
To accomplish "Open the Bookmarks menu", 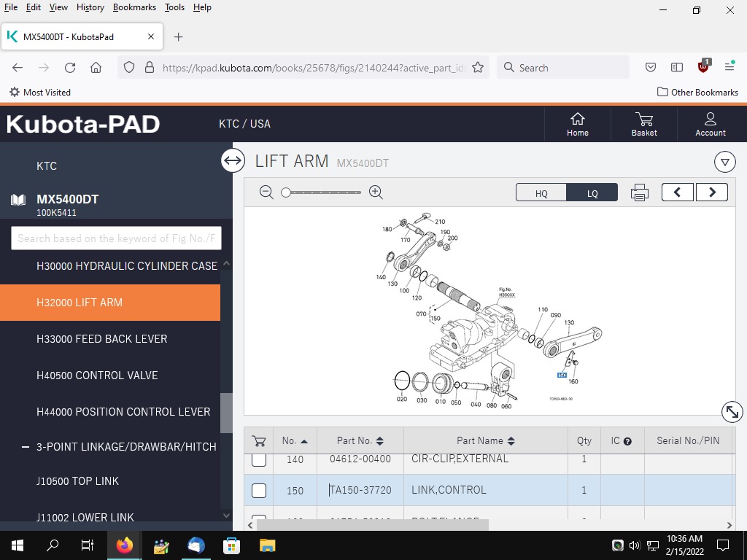I will pyautogui.click(x=134, y=7).
